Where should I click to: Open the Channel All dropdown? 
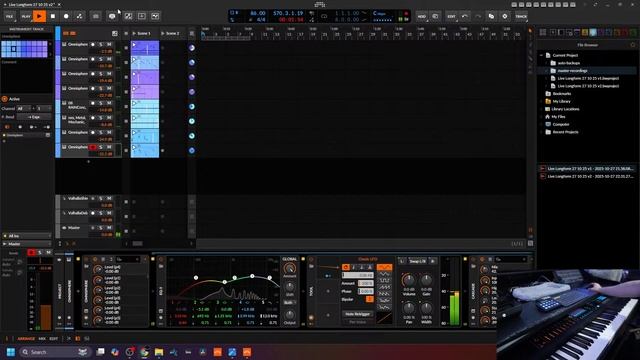(x=24, y=109)
